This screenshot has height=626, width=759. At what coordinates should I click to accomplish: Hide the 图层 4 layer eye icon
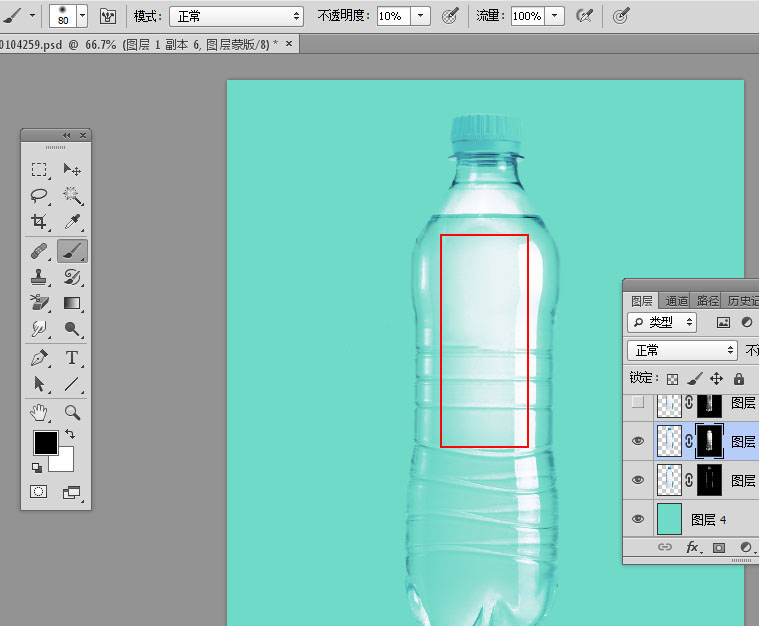click(639, 519)
